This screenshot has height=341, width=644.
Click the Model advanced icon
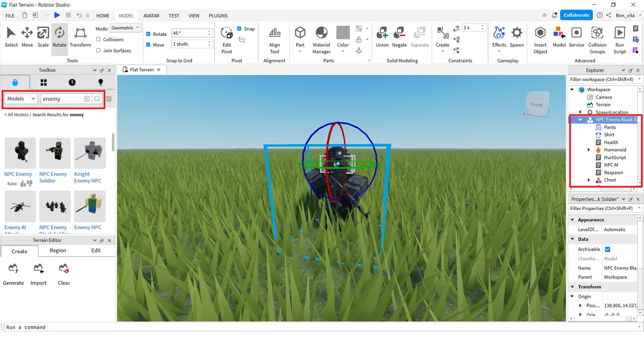click(559, 37)
